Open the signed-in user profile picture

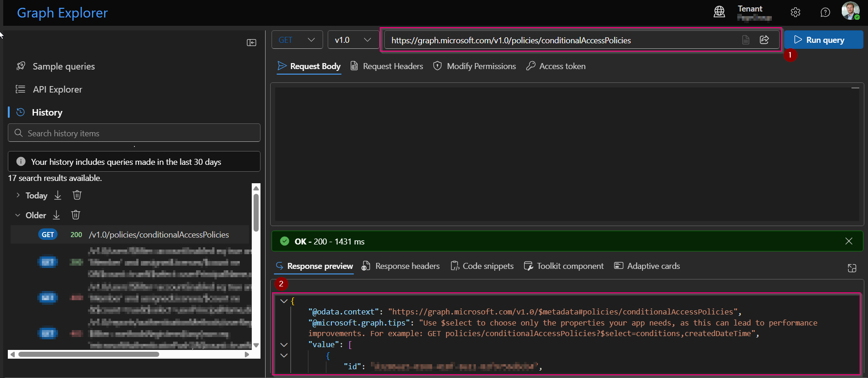851,11
